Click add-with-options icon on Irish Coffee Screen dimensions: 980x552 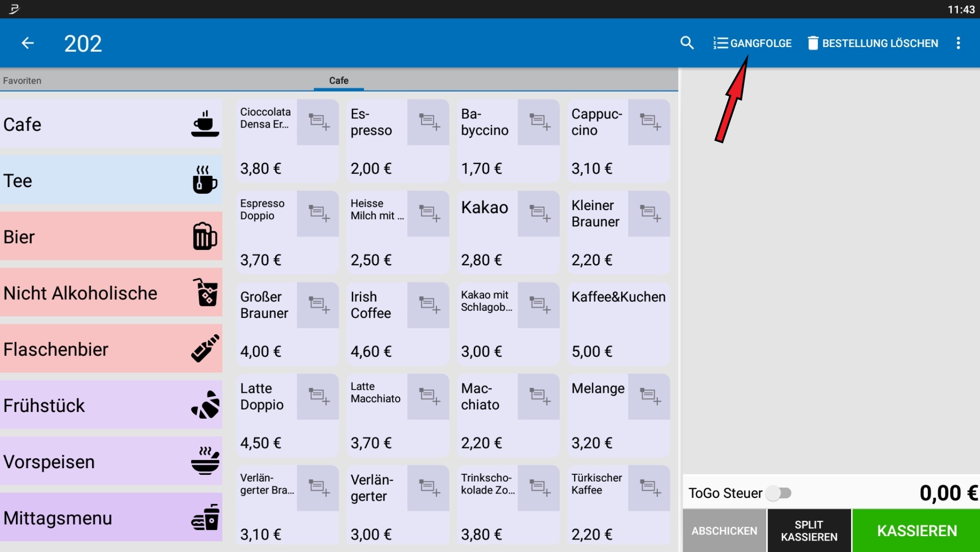tap(428, 305)
